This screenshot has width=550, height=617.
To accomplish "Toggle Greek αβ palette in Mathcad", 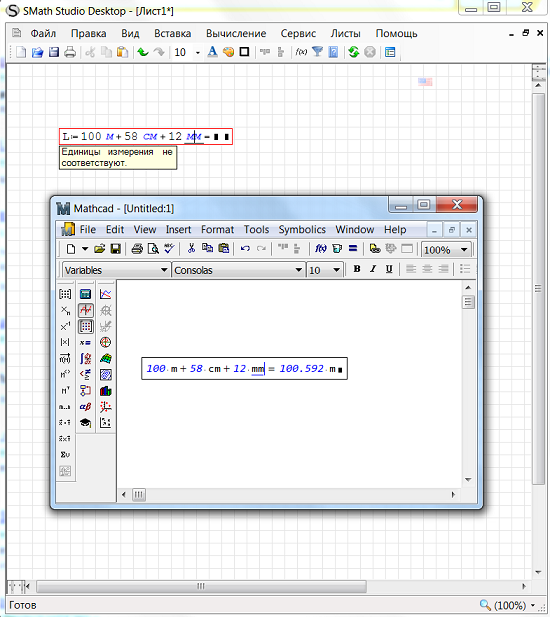I will coord(85,406).
